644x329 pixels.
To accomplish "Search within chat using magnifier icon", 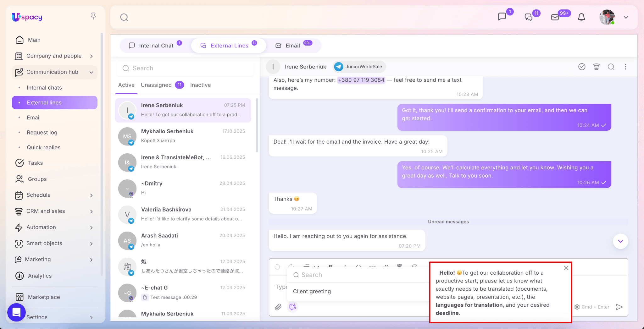I will click(x=611, y=67).
